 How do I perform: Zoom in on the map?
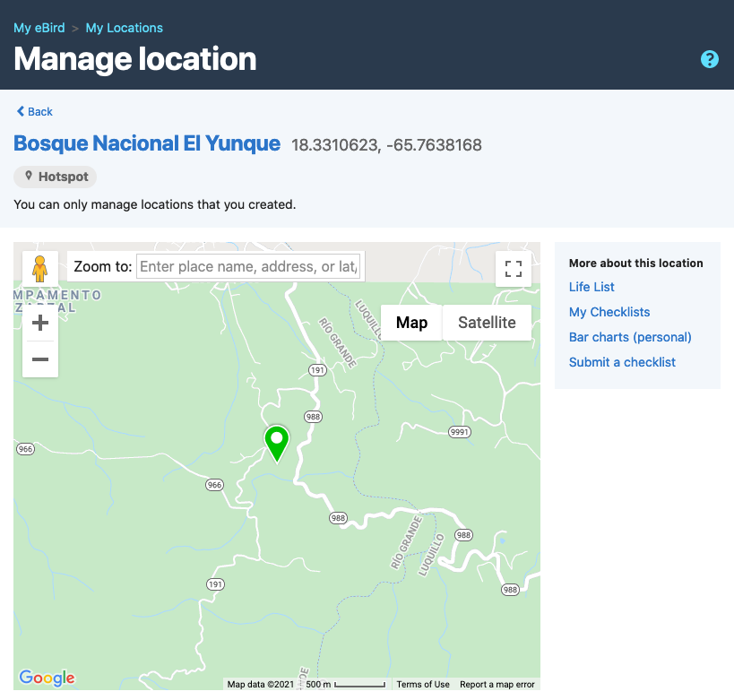[40, 323]
